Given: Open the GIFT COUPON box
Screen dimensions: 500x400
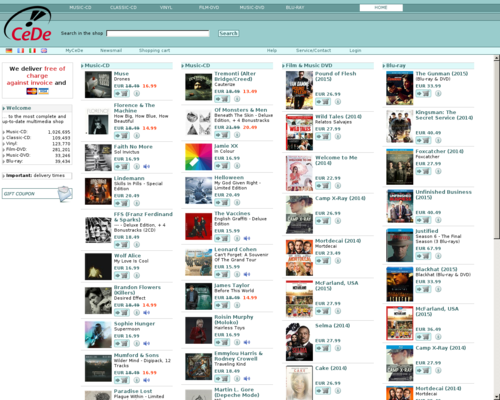Looking at the screenshot, I should pos(37,194).
